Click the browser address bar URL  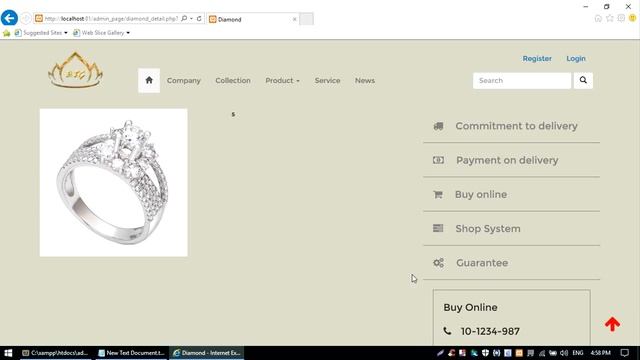(111, 19)
